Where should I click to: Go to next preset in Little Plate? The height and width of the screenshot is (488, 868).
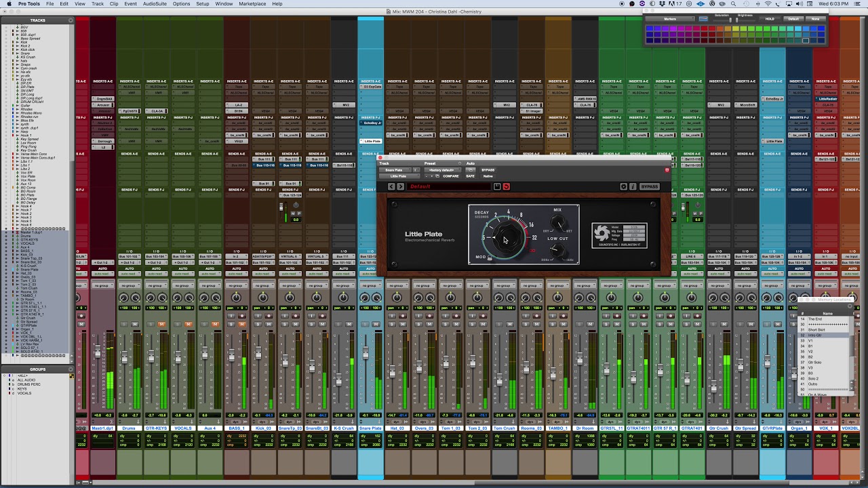pyautogui.click(x=400, y=186)
